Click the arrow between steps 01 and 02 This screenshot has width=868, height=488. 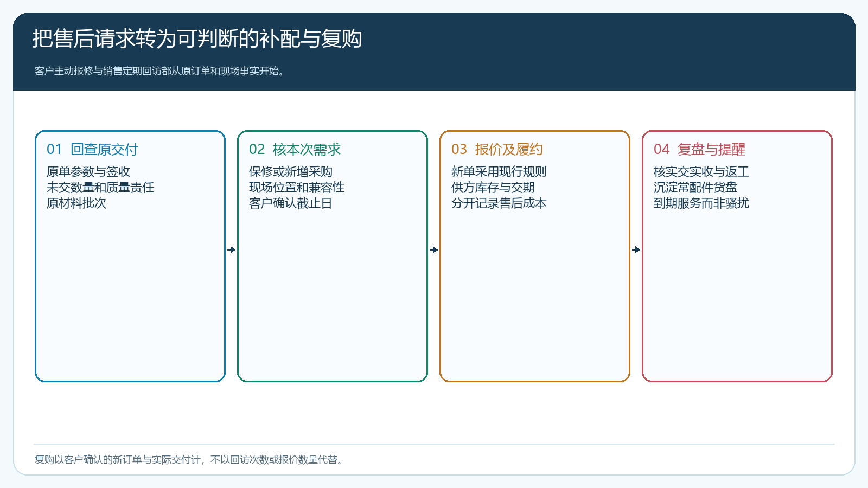tap(232, 250)
